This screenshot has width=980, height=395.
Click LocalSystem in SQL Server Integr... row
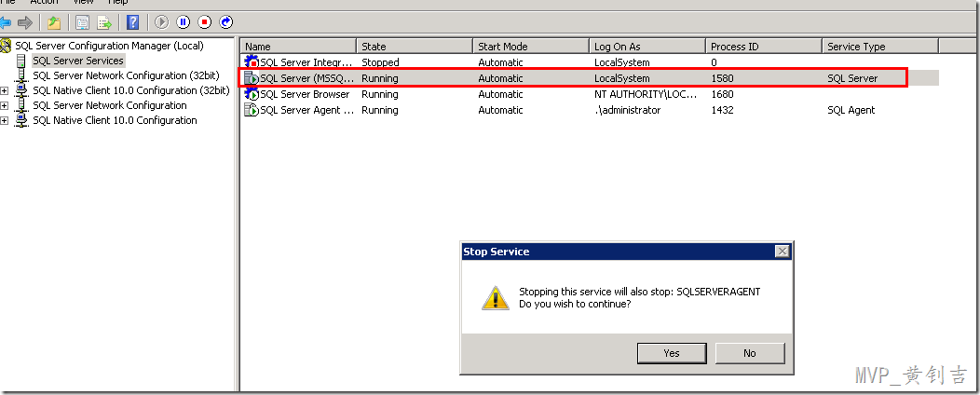click(x=622, y=62)
